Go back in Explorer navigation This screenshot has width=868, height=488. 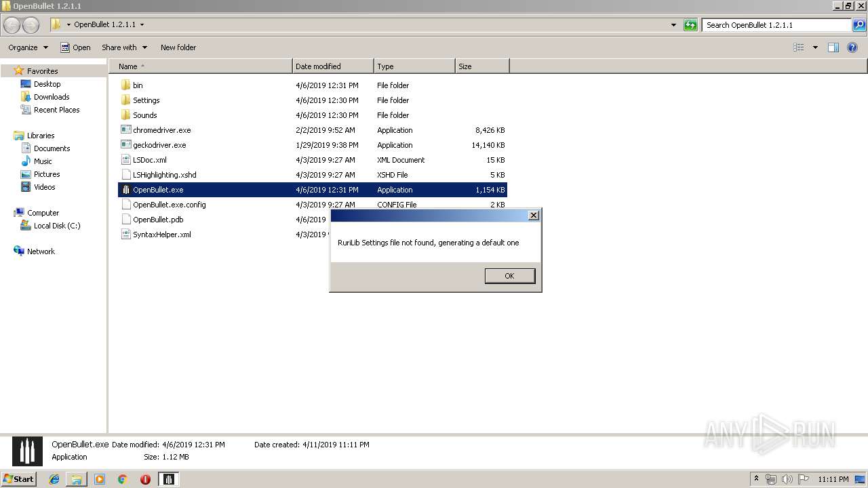[12, 25]
